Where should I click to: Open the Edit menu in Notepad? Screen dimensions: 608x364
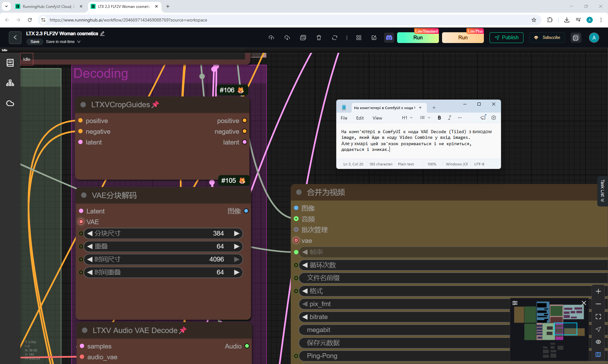[360, 118]
